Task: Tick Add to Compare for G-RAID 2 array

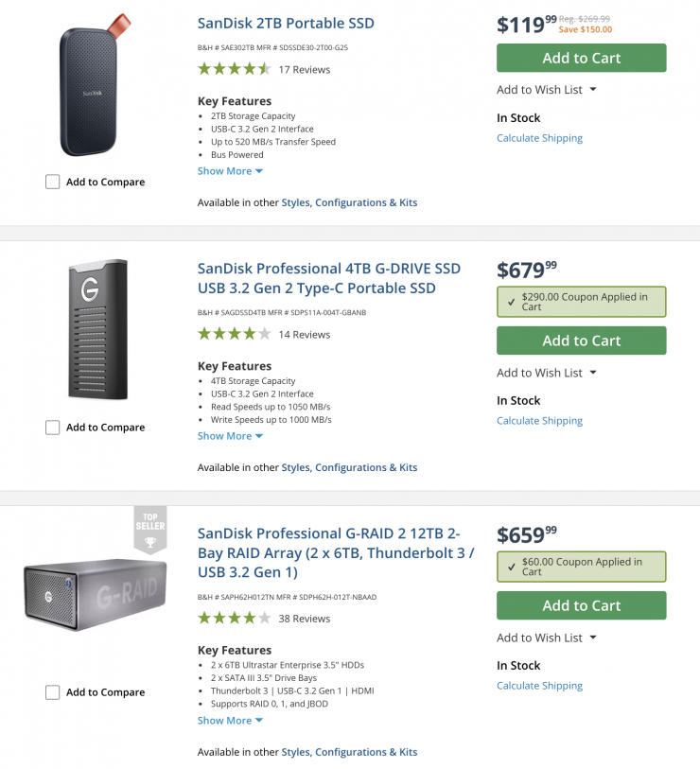Action: [x=53, y=692]
